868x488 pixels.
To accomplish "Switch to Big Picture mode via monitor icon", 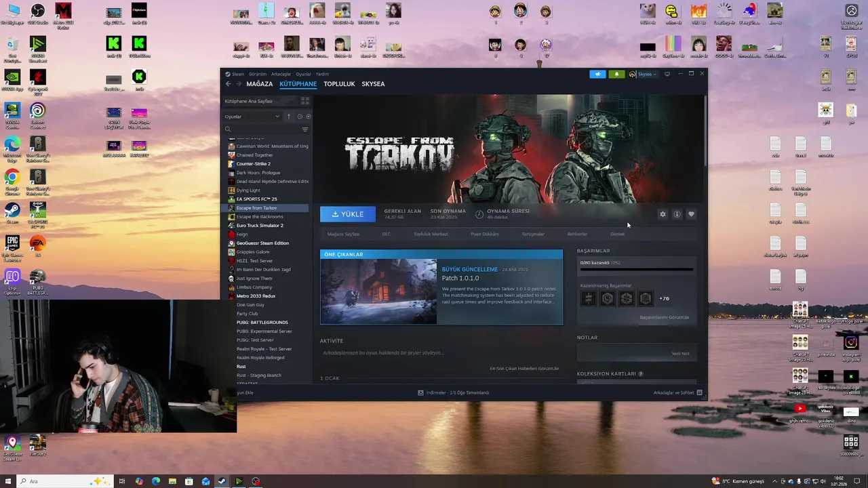I will tap(667, 74).
